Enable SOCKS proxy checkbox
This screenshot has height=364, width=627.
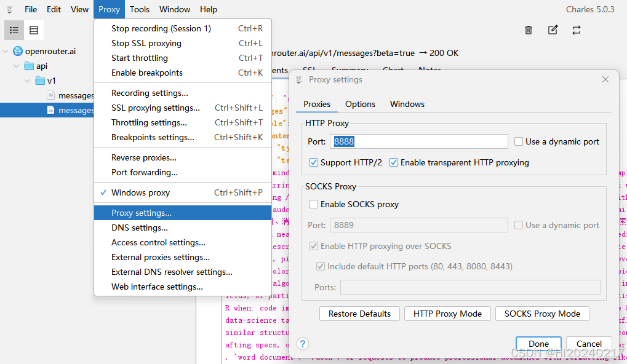pos(314,204)
